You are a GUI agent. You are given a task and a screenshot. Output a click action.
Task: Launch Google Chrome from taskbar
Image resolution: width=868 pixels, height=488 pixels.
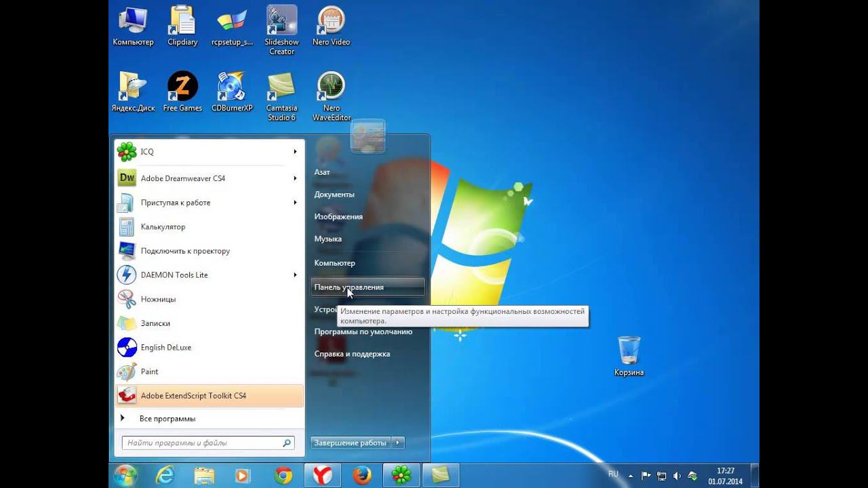283,476
